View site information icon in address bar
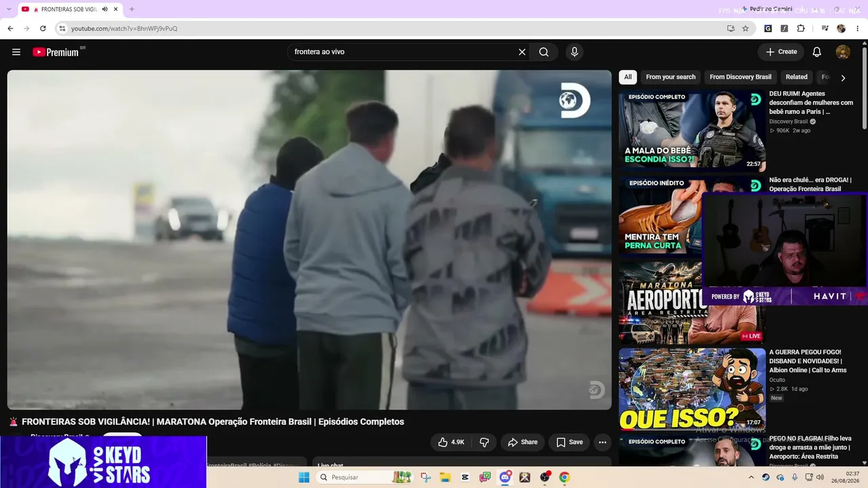Screen dimensions: 868x488 pos(62,28)
